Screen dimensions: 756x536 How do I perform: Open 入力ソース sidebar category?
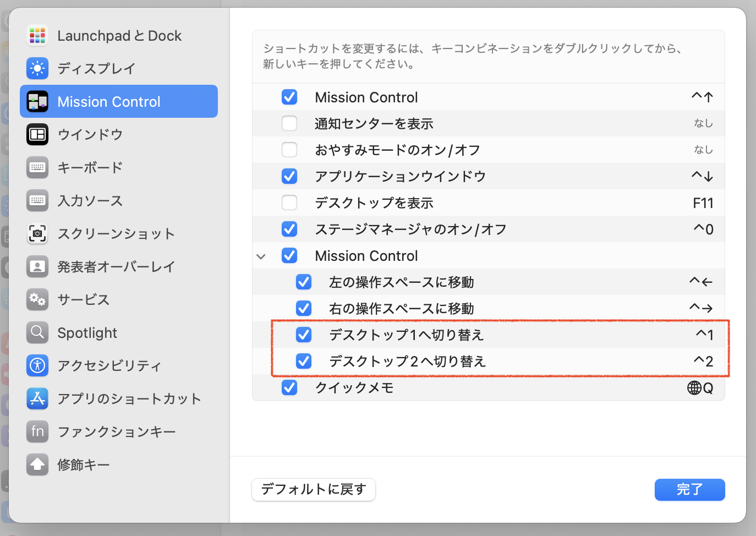[90, 201]
